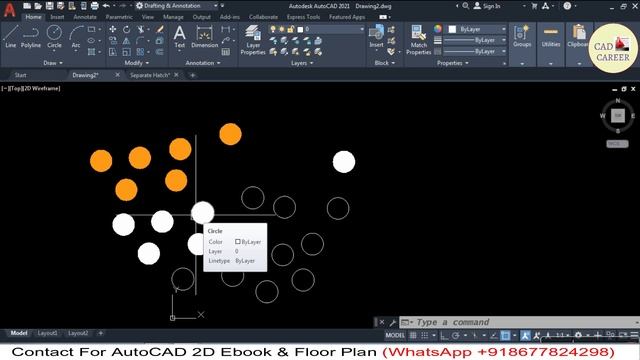
Task: Click the Plot printer icon
Action: pyautogui.click(x=94, y=6)
